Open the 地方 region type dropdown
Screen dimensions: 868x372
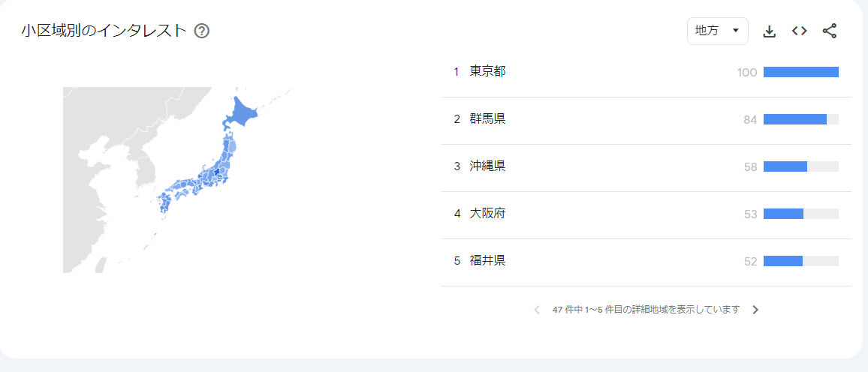(717, 31)
